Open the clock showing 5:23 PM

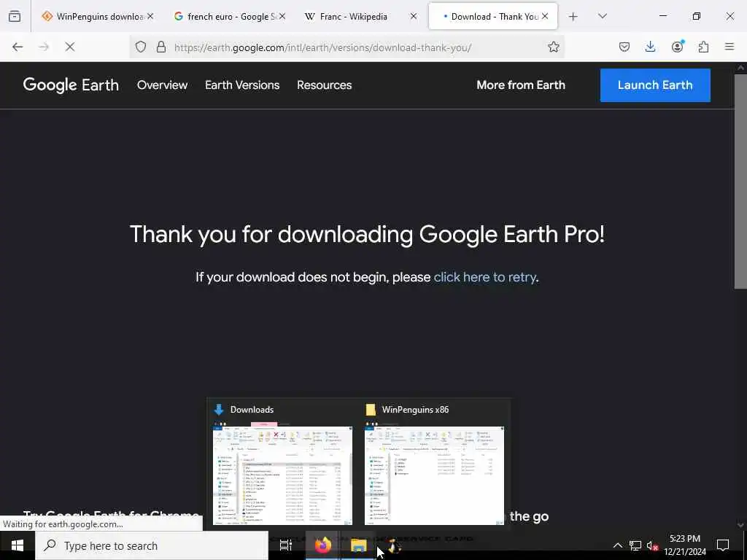coord(684,545)
